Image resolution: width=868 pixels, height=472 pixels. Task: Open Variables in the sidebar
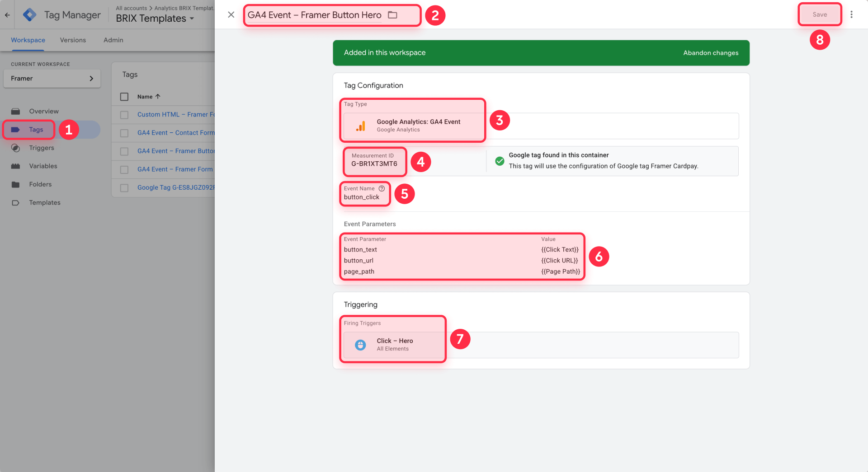click(43, 166)
